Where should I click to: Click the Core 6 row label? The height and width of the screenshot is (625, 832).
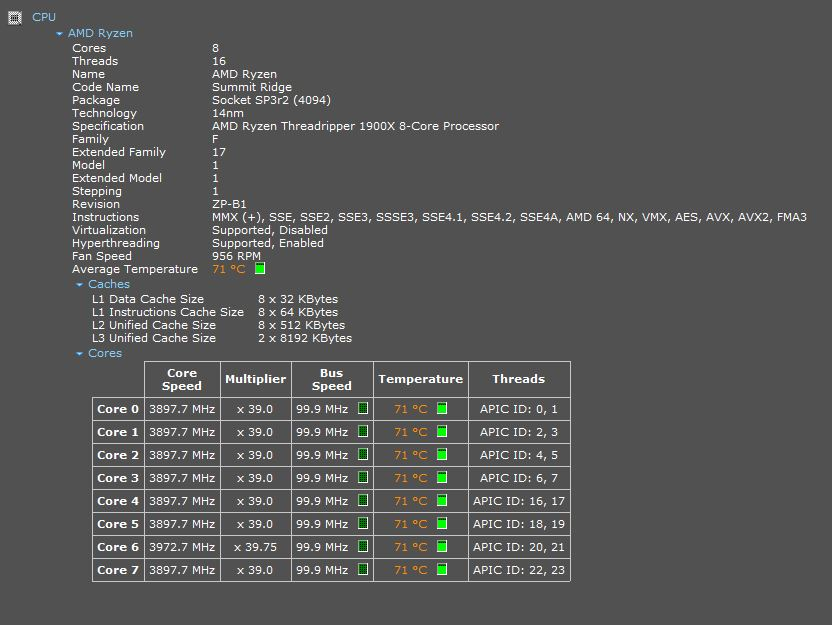[x=118, y=547]
